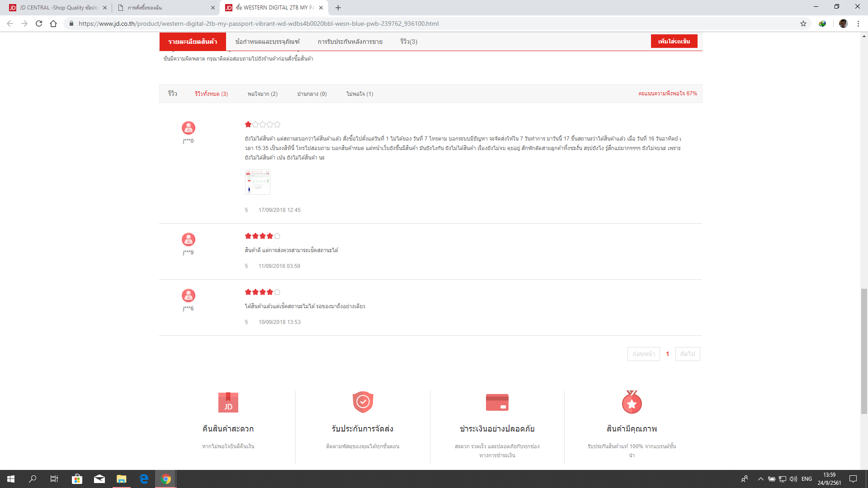The image size is (868, 488).
Task: Click the review date 10/09/2018 13:53
Action: [279, 322]
